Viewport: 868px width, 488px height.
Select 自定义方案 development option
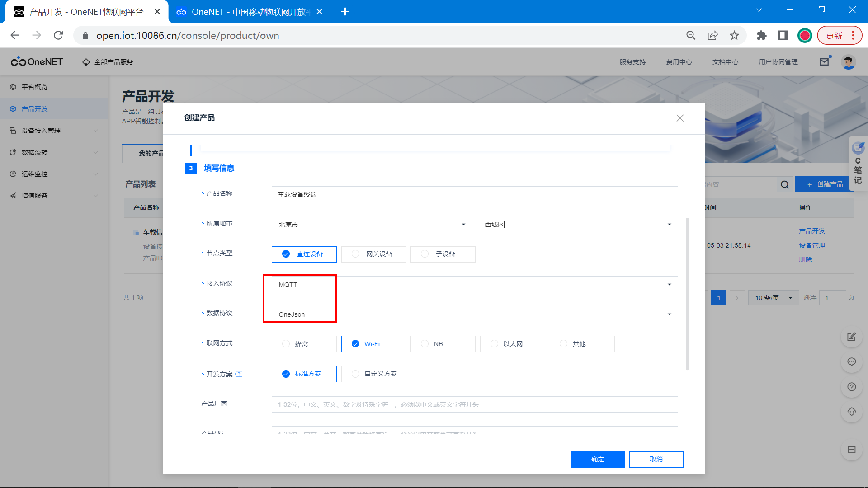pyautogui.click(x=374, y=374)
